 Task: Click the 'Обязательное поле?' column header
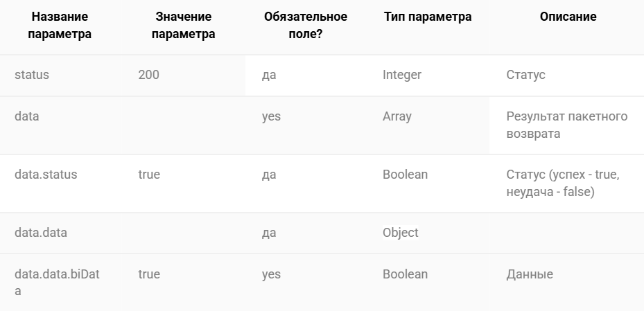(x=305, y=25)
